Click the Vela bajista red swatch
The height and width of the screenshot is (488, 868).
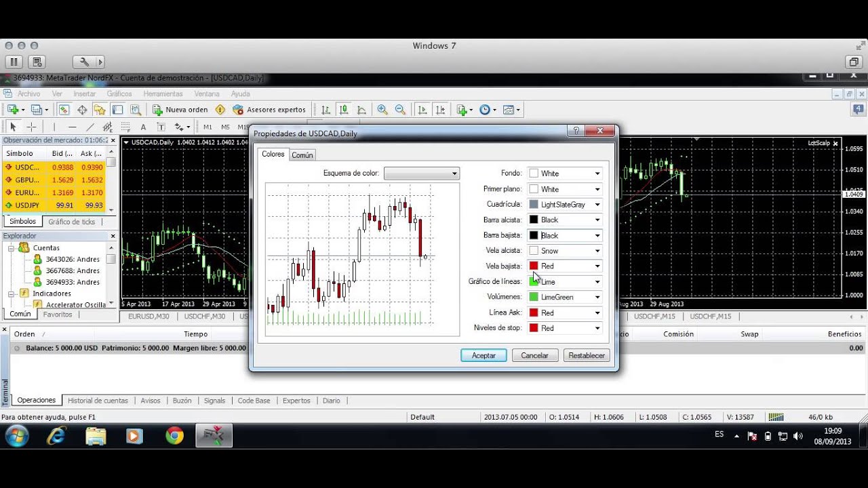coord(534,266)
